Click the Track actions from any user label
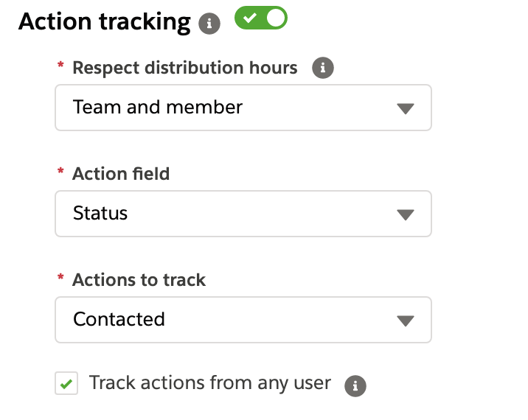Screen dimensions: 528x420 pyautogui.click(x=210, y=383)
